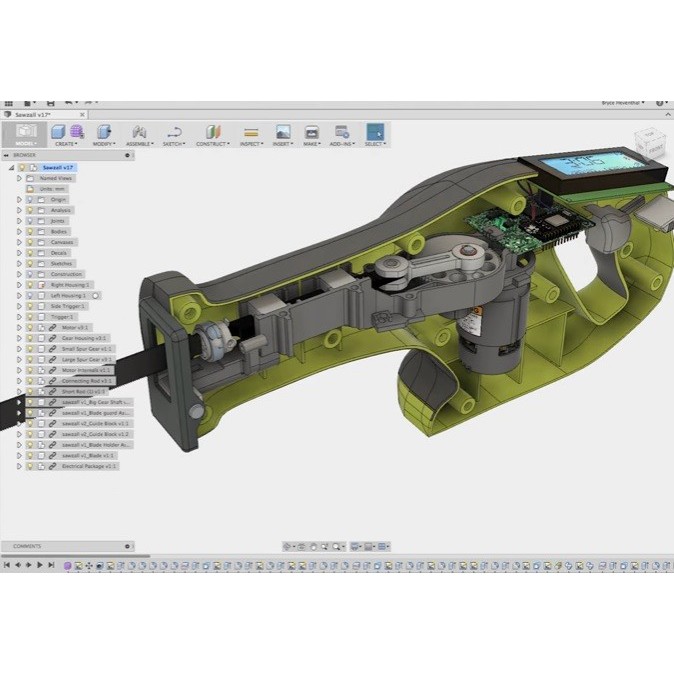
Task: Select the Trigger:1 component in browser
Action: (x=61, y=316)
